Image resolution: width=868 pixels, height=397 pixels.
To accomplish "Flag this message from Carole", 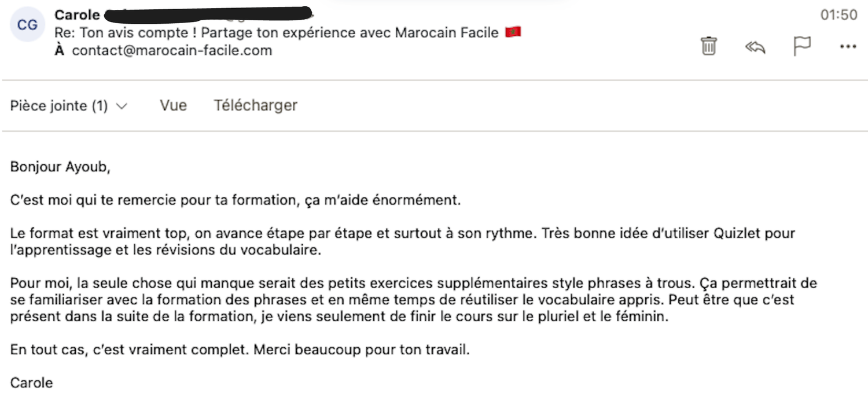I will click(x=802, y=46).
